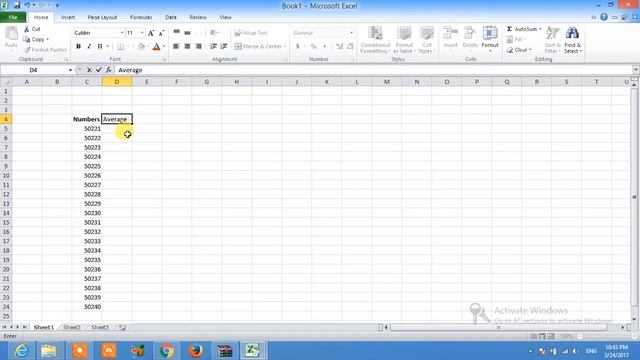
Task: Select the Sheet2 tab
Action: pyautogui.click(x=72, y=327)
